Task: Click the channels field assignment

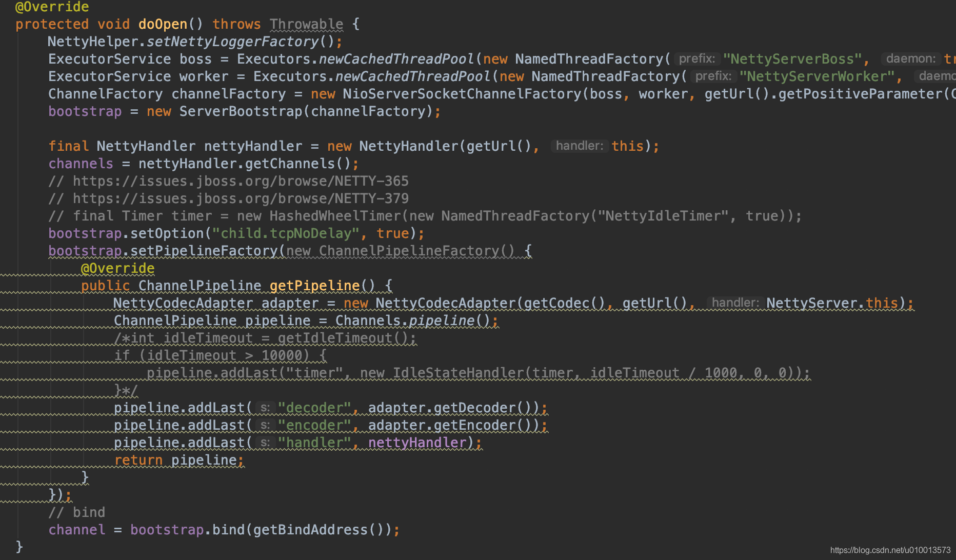Action: (x=81, y=164)
